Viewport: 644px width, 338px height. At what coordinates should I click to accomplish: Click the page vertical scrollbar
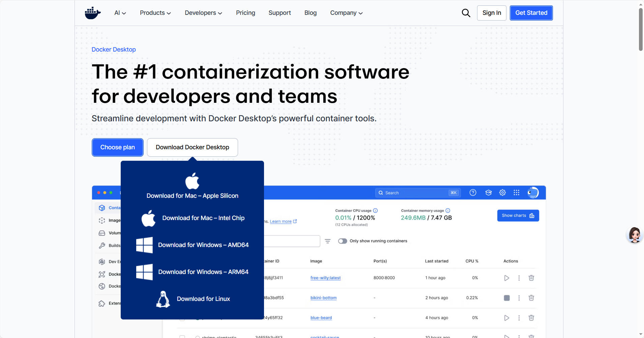(x=641, y=30)
